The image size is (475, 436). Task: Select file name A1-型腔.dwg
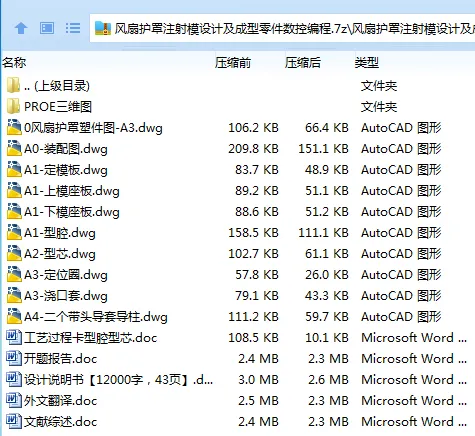coord(60,233)
